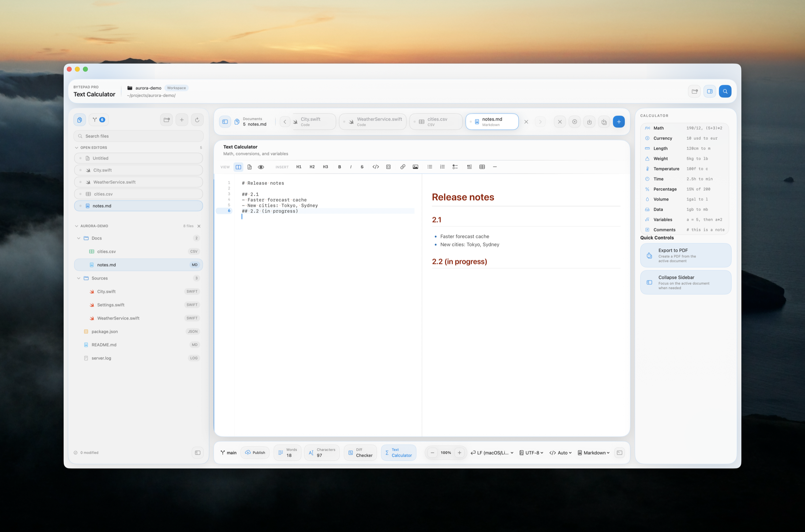Click Collapse Sidebar quick control

[x=686, y=282]
